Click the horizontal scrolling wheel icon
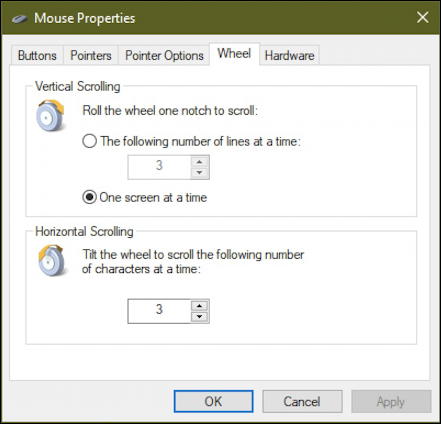The width and height of the screenshot is (441, 424). pyautogui.click(x=51, y=260)
